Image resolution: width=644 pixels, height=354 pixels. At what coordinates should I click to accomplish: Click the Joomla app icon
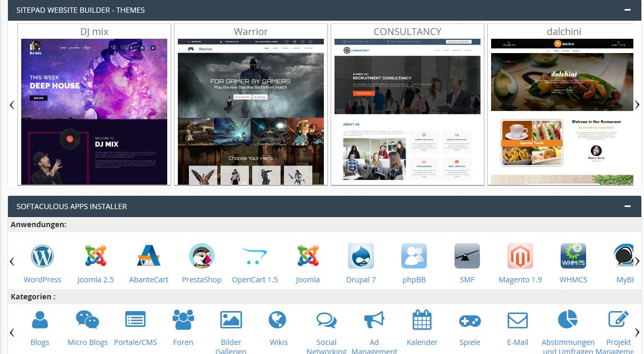(308, 256)
